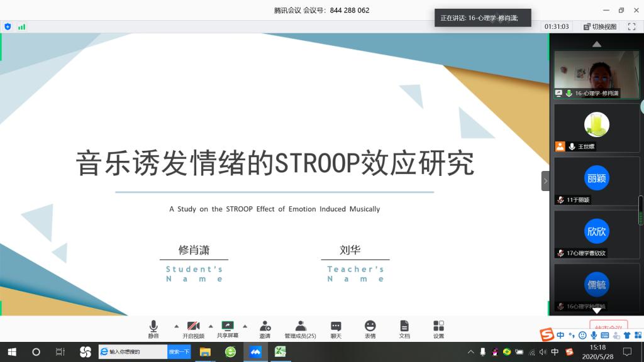Expand video options arrow beside 开启视频
Viewport: 644px width, 362px height.
(x=211, y=326)
